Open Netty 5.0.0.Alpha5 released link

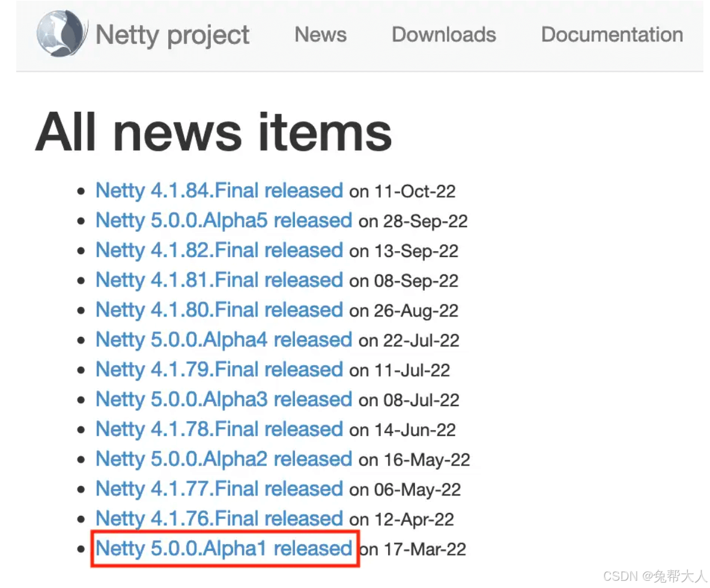[x=223, y=220]
